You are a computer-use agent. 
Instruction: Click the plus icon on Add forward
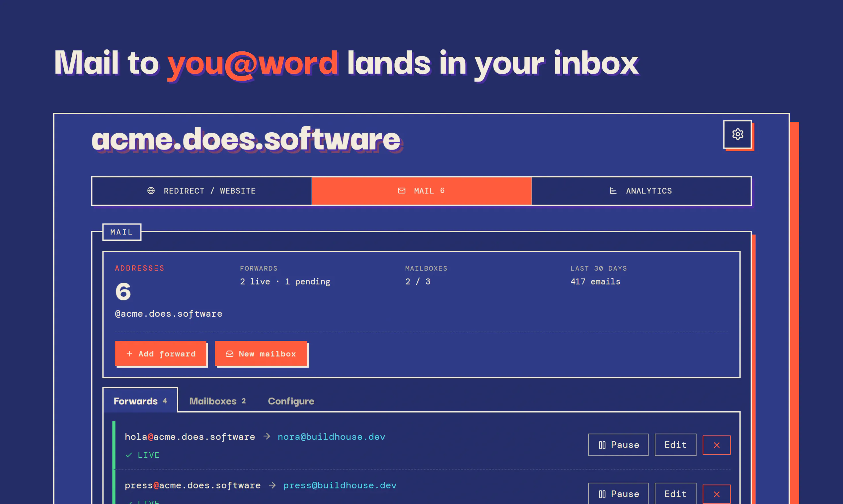(129, 353)
